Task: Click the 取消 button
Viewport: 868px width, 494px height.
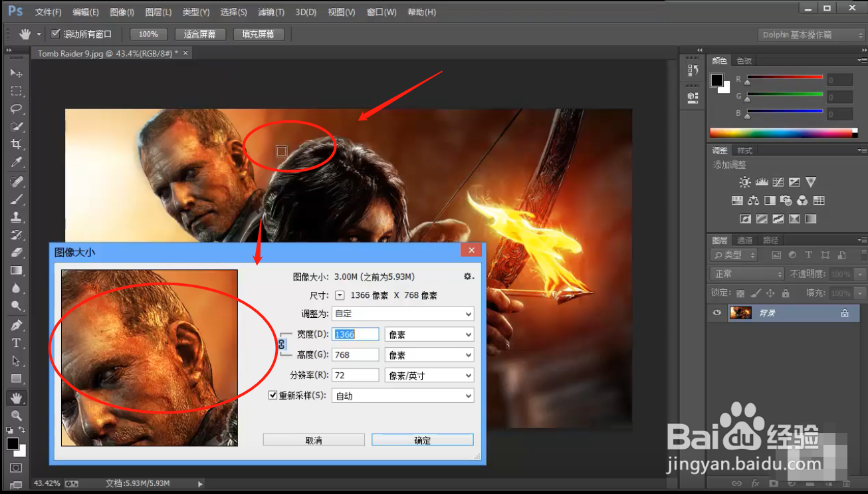Action: click(x=314, y=440)
